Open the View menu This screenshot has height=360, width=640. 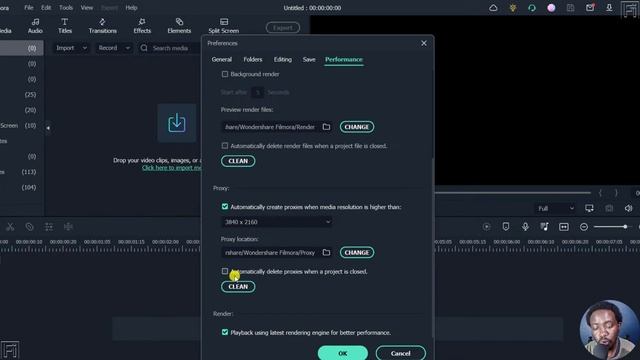point(87,8)
